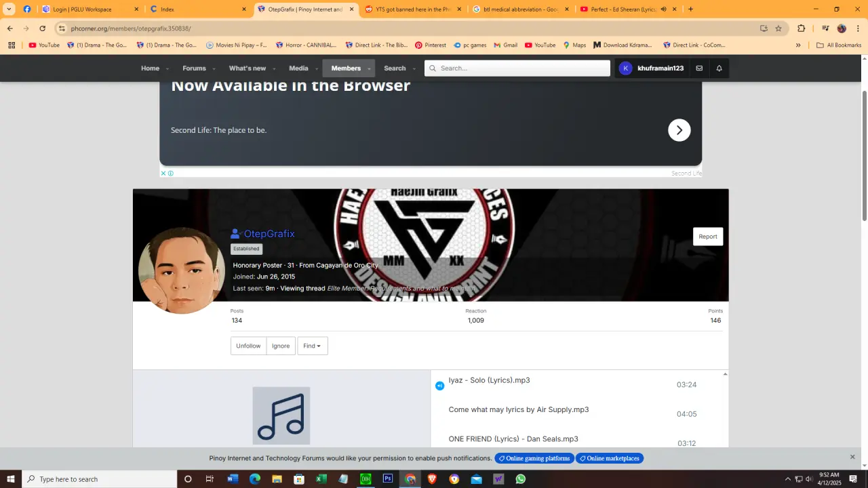The image size is (868, 488).
Task: Open the Chrome profile avatar
Action: click(x=842, y=28)
